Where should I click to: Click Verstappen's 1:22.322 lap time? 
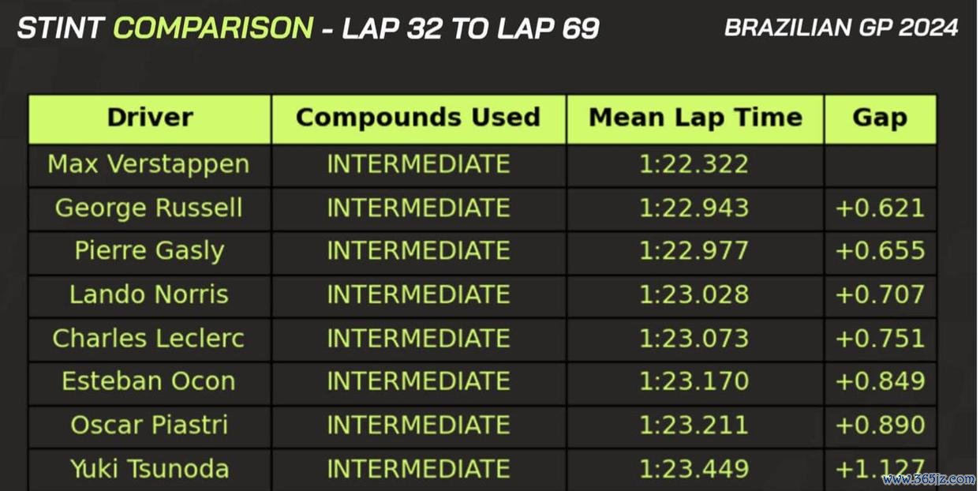click(x=694, y=165)
